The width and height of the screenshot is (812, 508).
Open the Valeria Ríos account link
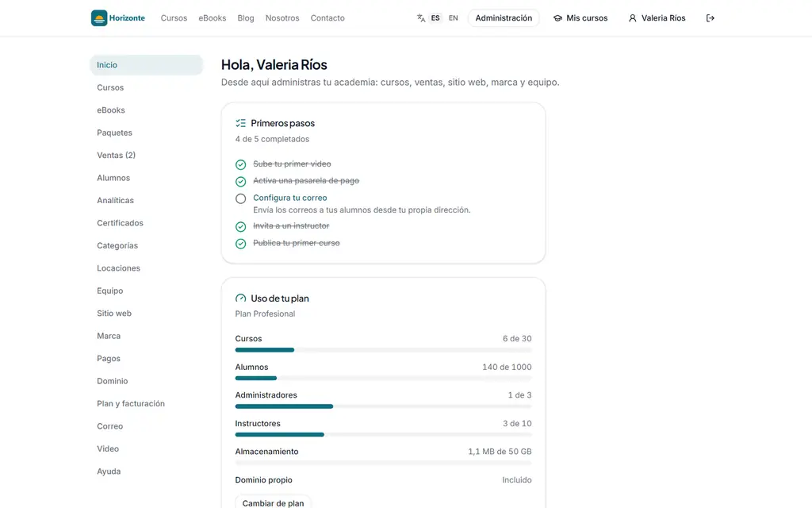click(657, 18)
